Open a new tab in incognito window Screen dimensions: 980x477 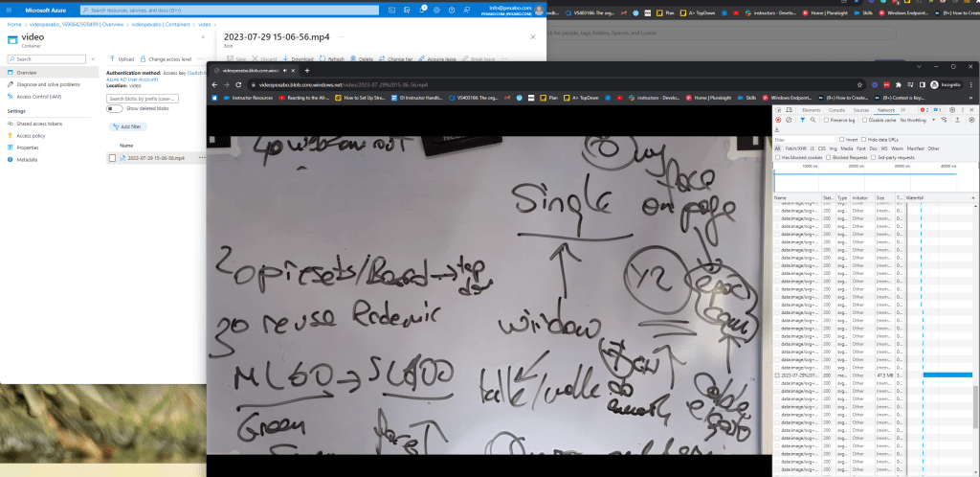(x=307, y=71)
